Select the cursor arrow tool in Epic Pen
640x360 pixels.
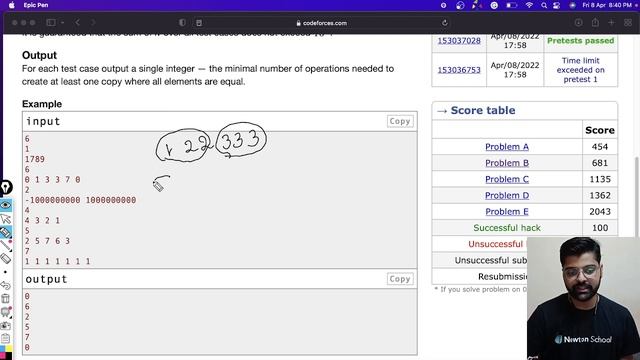pos(5,219)
